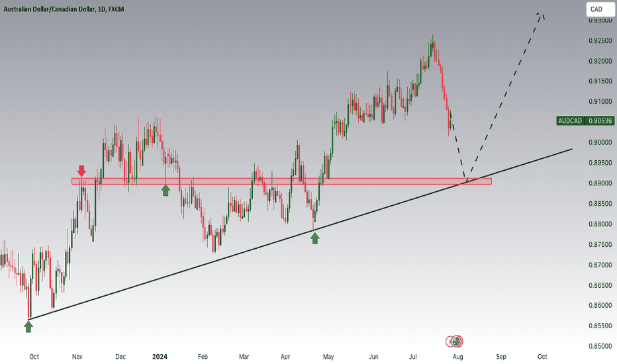The image size is (617, 364).
Task: Click the Jul label on time axis
Action: 413,357
